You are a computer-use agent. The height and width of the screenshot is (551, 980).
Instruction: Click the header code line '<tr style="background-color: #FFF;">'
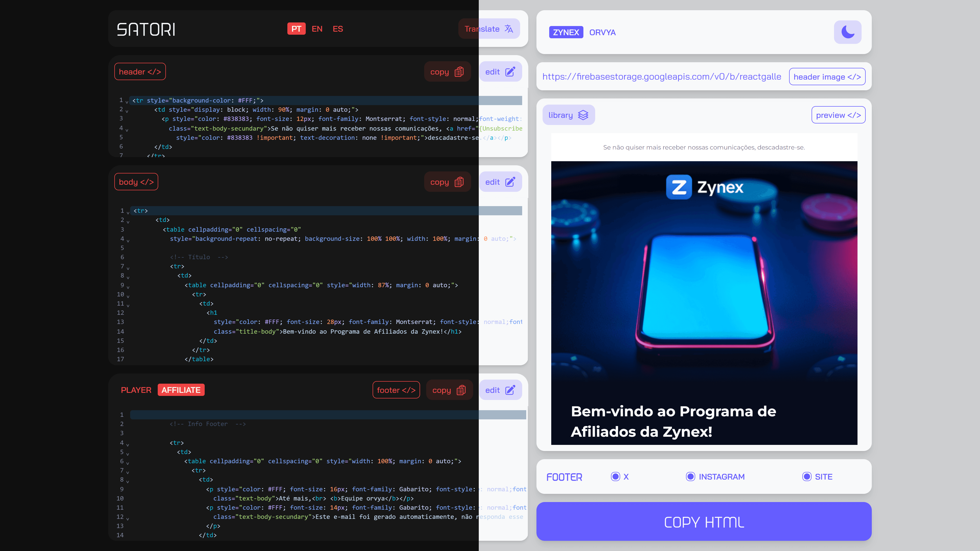(x=198, y=101)
